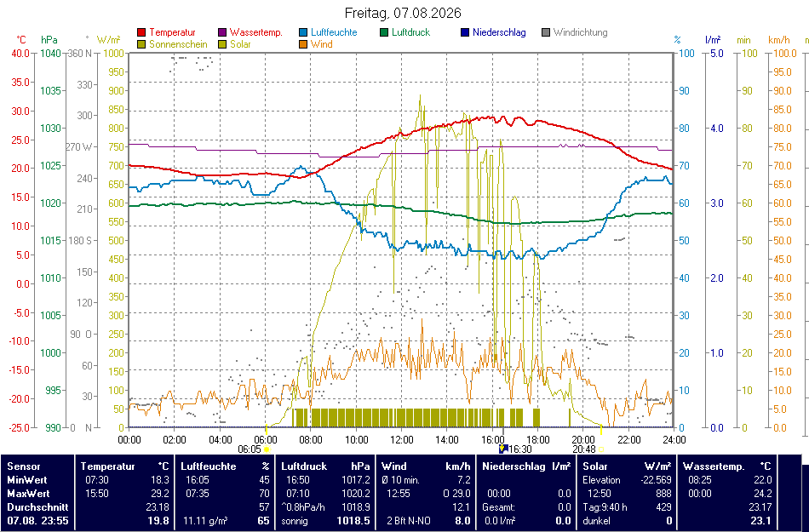Click the daylight length Tag:9:40 h
The image size is (809, 532).
click(605, 507)
